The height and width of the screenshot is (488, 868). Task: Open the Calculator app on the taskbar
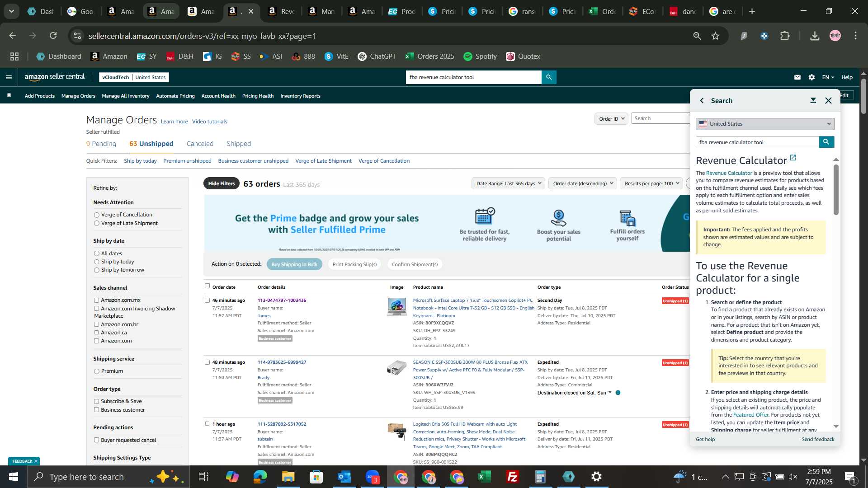click(x=541, y=477)
